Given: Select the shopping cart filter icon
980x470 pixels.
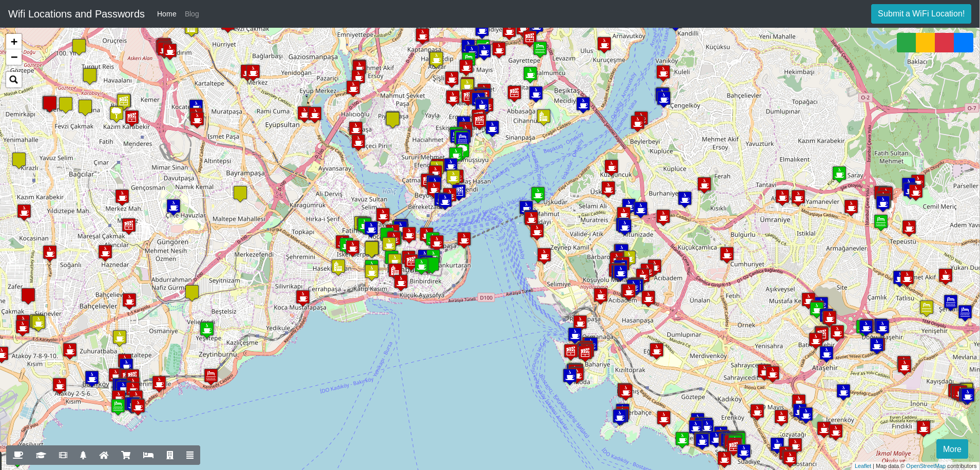Looking at the screenshot, I should pyautogui.click(x=126, y=455).
